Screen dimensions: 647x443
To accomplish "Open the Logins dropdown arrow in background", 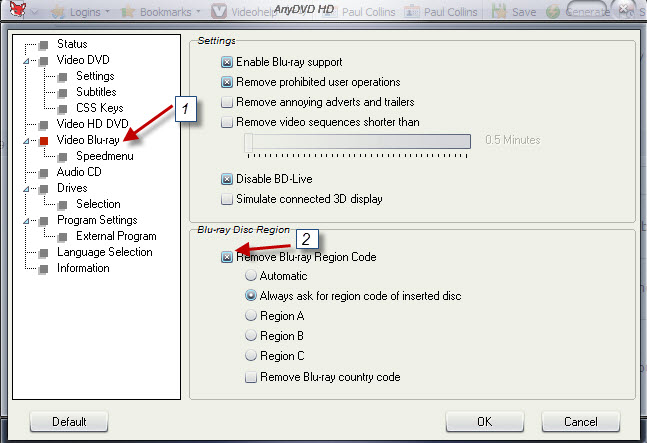I will coord(107,12).
